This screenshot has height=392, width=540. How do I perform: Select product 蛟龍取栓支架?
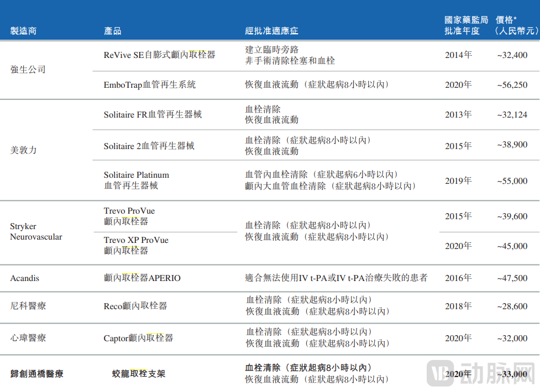pos(138,374)
